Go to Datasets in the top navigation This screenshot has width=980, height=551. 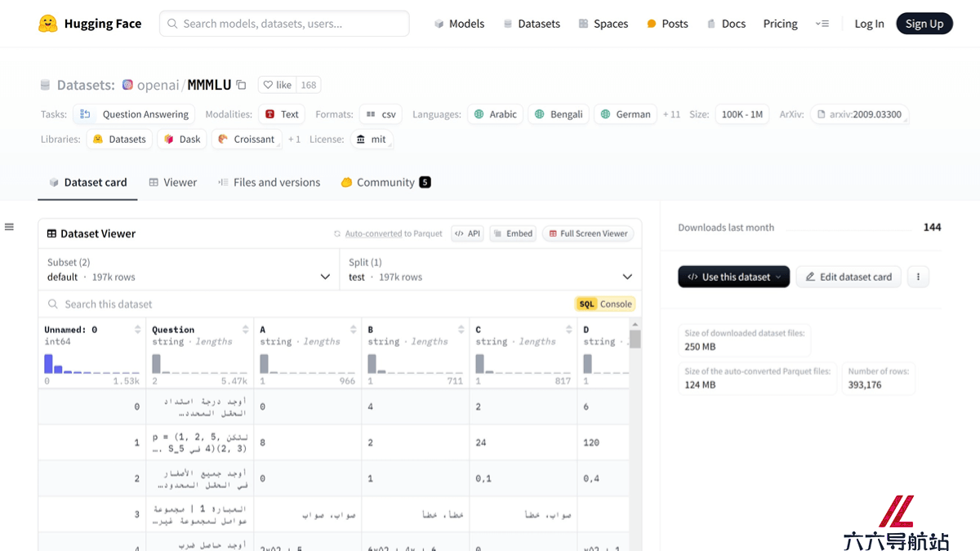click(x=532, y=24)
